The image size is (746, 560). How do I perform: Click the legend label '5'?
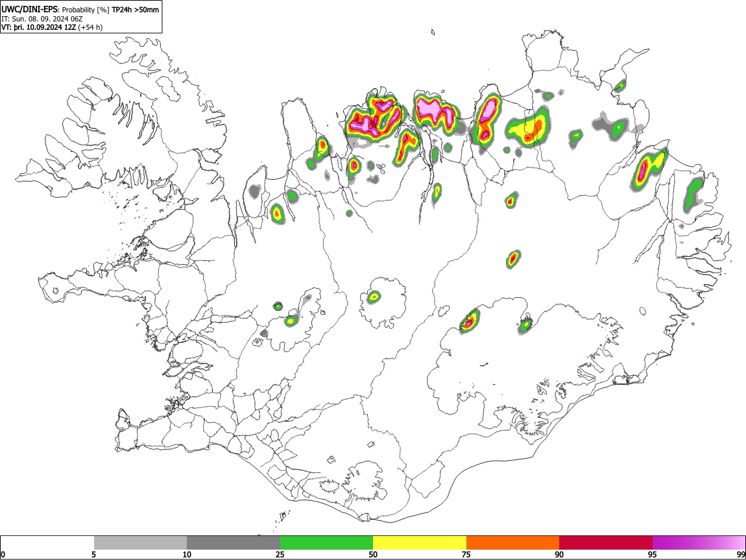(x=94, y=554)
